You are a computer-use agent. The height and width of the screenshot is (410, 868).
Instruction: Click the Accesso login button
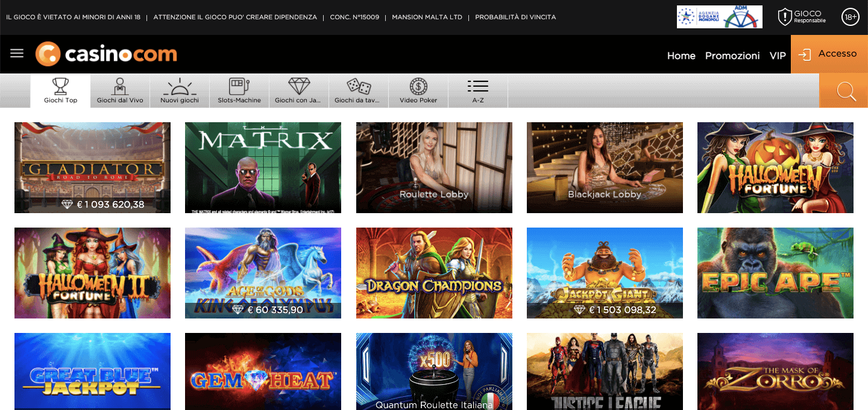[x=829, y=54]
